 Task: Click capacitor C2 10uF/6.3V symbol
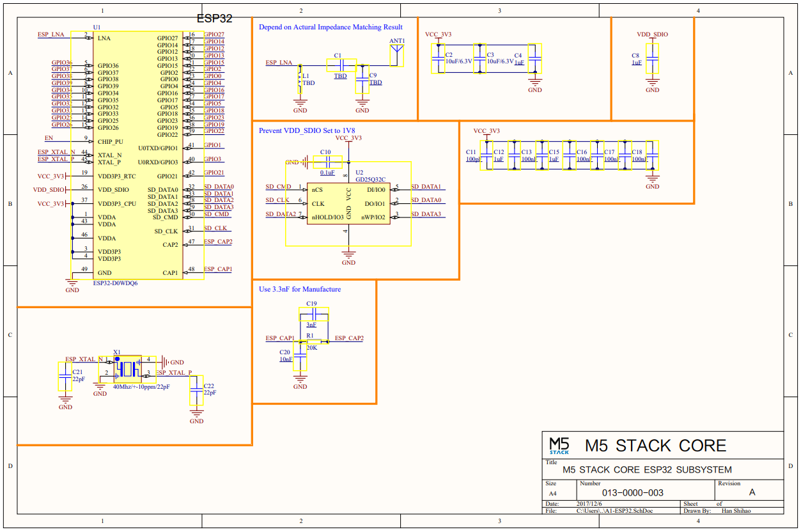click(439, 59)
